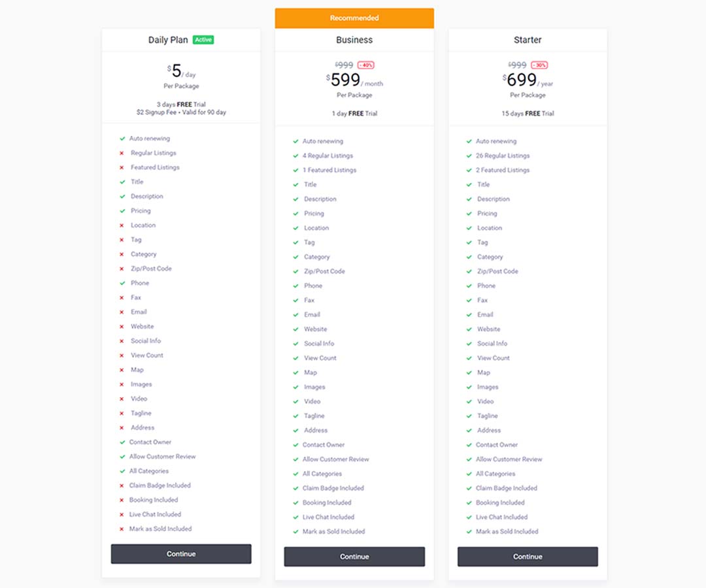
Task: Select the checkmark next to 4 Regular Listings in Business
Action: click(297, 155)
